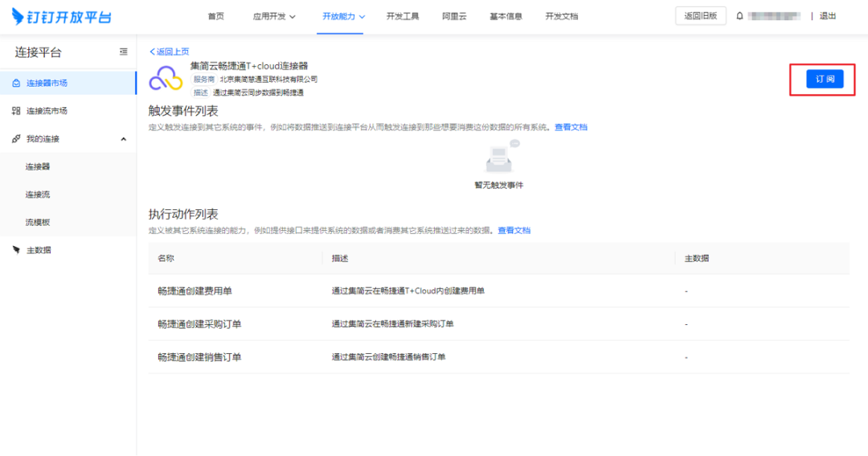Click 退出 to log out
The image size is (868, 456).
(828, 16)
